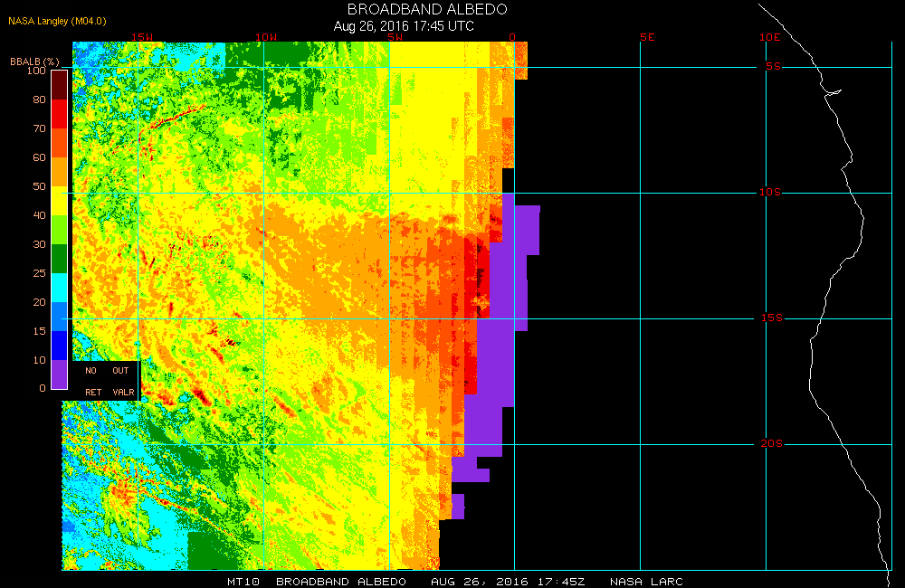The height and width of the screenshot is (588, 905).
Task: Select the light green 30-40 legend swatch
Action: click(60, 230)
